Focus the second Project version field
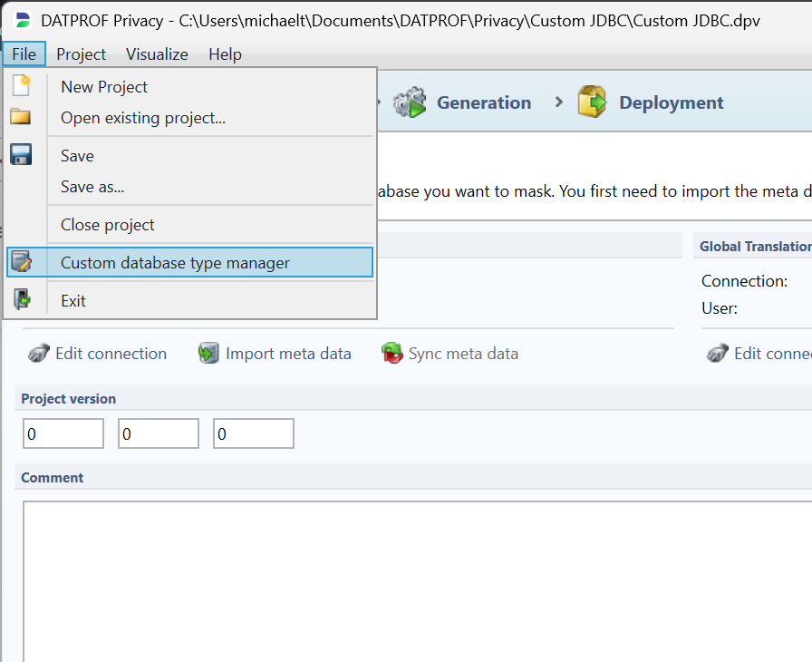This screenshot has width=812, height=662. click(159, 433)
